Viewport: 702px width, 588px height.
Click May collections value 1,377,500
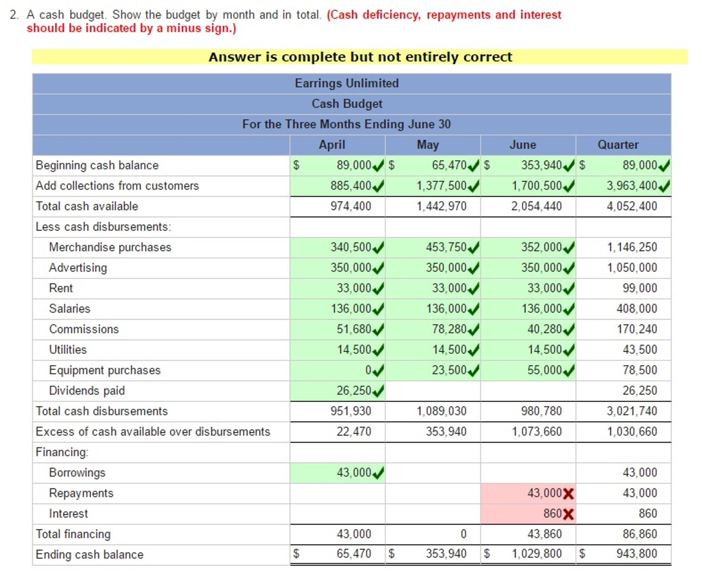click(x=432, y=186)
